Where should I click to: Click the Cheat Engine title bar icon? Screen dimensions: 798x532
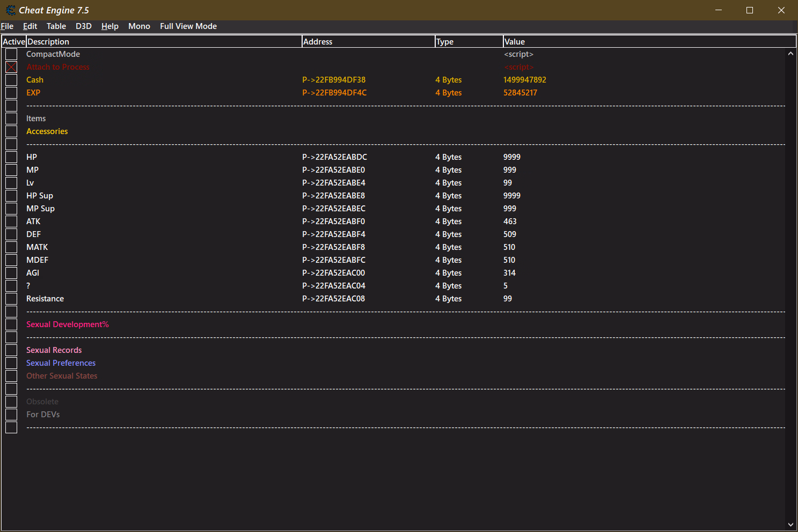coord(11,10)
